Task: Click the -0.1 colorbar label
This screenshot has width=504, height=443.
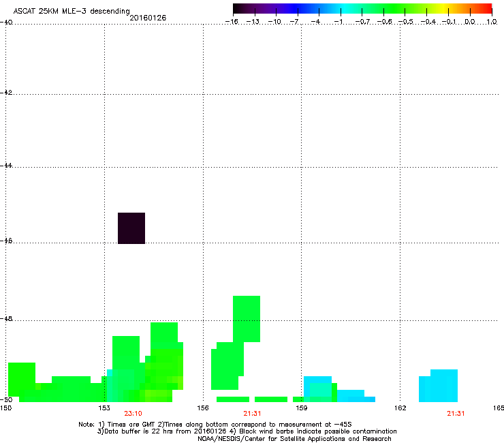Action: click(449, 22)
